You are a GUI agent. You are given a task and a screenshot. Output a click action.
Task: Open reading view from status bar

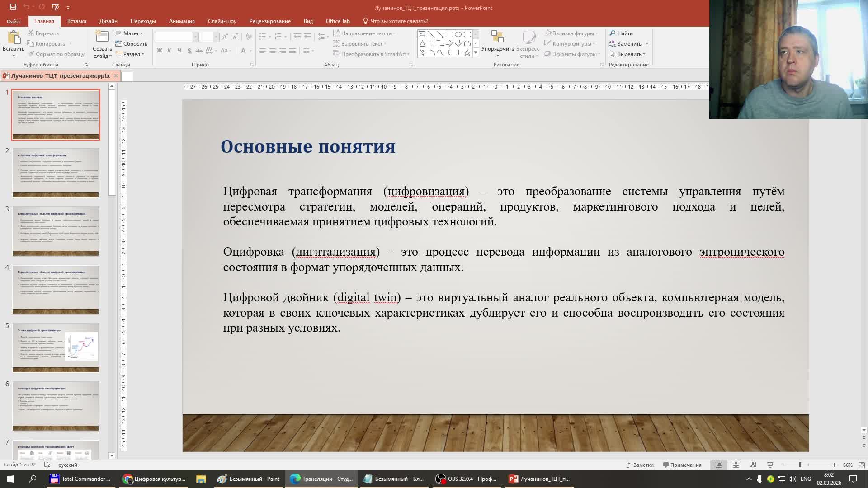pyautogui.click(x=753, y=465)
